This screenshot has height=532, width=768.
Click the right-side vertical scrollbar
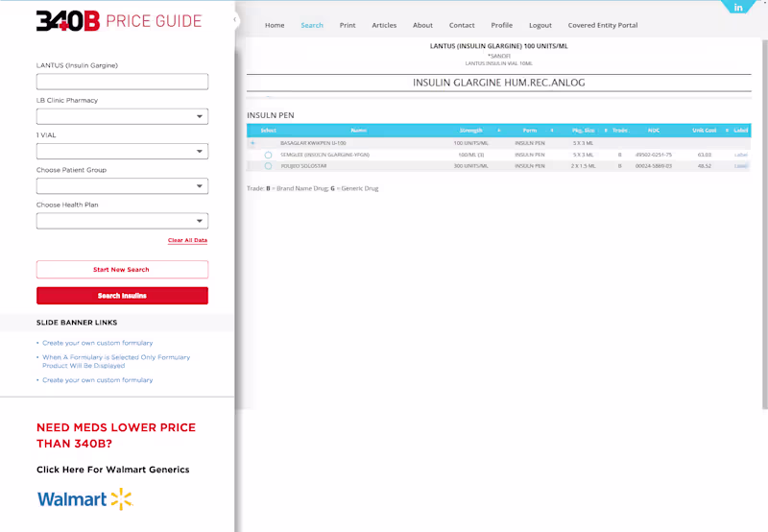pyautogui.click(x=764, y=224)
